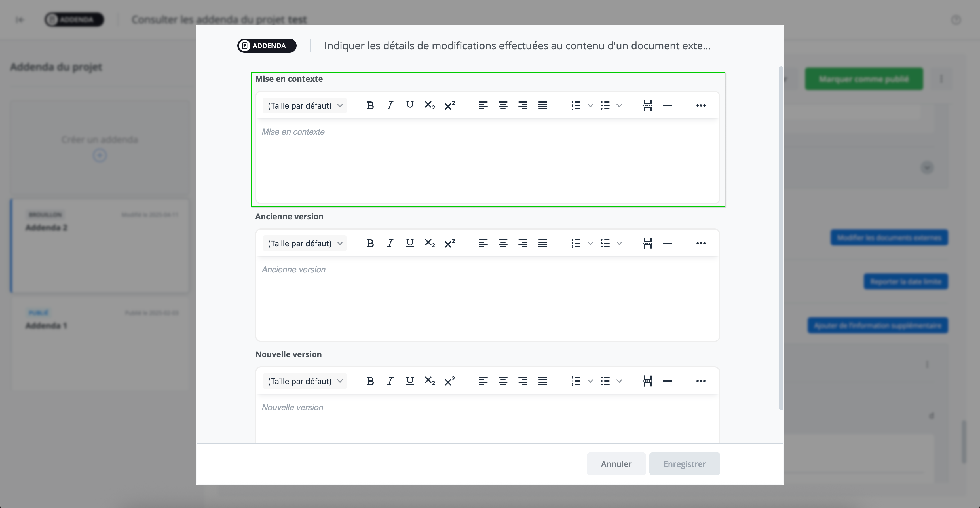
Task: Expand numbered list options in Ancienne version
Action: 590,243
